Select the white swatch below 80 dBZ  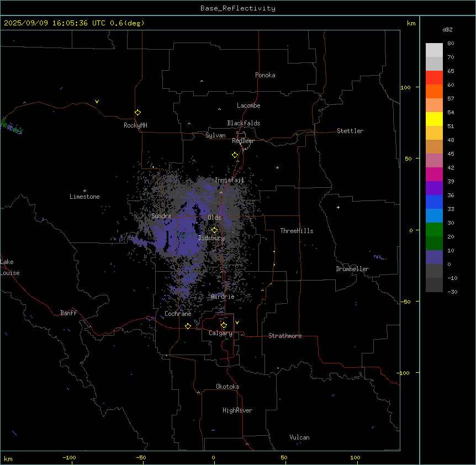pyautogui.click(x=434, y=50)
